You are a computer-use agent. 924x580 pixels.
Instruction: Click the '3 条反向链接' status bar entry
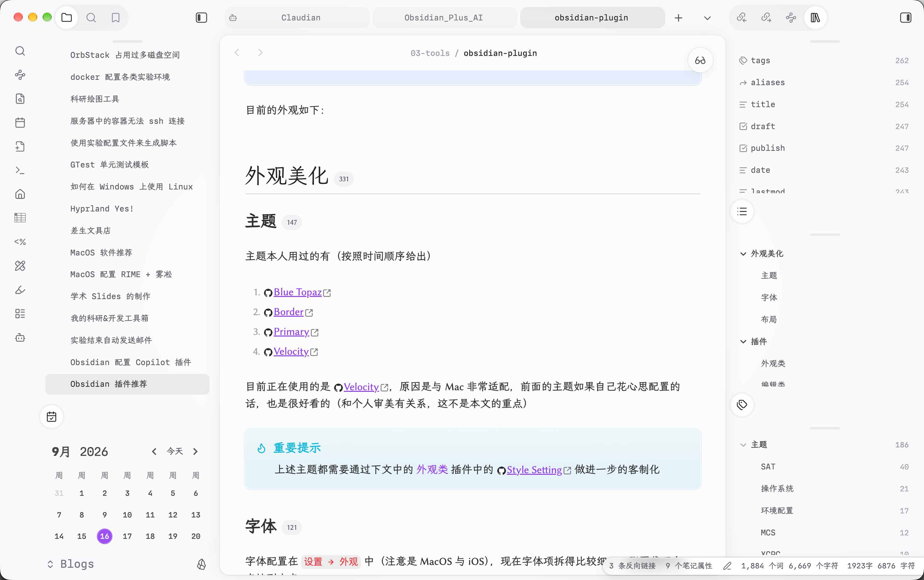point(632,566)
